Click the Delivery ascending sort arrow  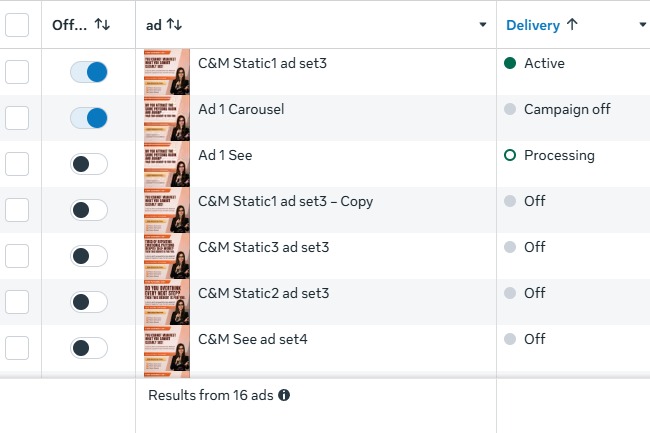click(572, 24)
